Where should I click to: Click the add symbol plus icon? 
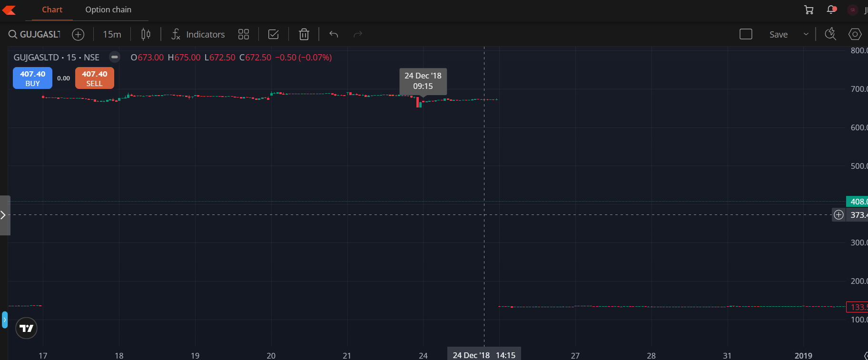pyautogui.click(x=78, y=34)
